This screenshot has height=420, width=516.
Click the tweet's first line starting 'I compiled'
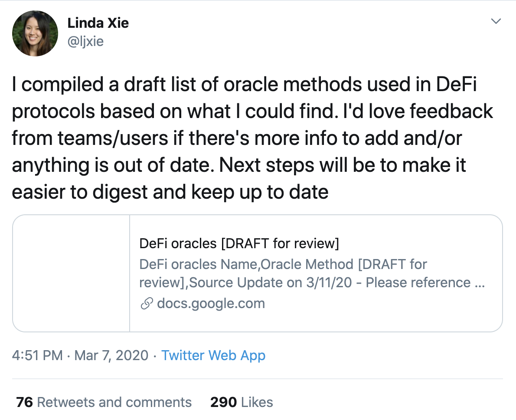click(244, 85)
